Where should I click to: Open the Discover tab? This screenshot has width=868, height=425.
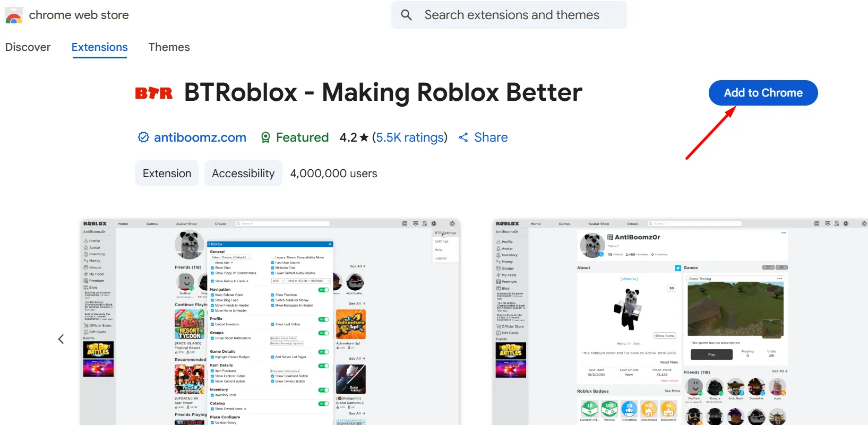(28, 47)
